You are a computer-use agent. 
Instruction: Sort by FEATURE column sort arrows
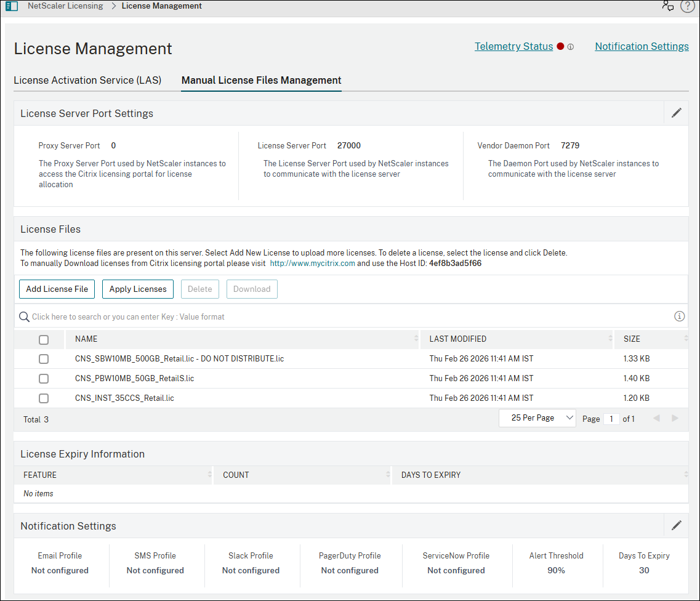[209, 474]
